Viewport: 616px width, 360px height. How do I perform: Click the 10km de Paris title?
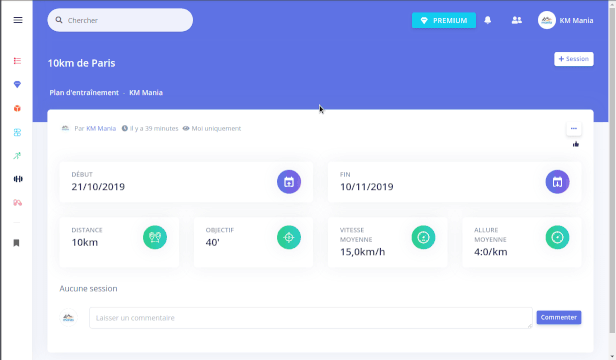click(81, 63)
